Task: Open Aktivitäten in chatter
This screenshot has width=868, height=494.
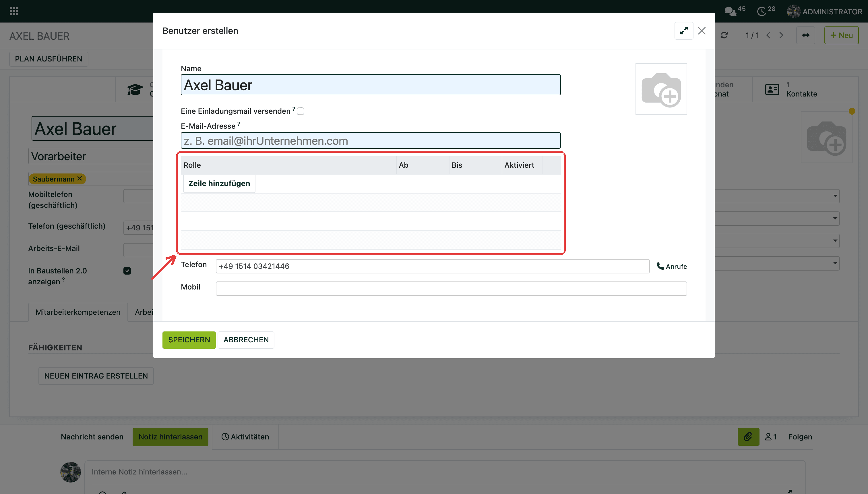Action: coord(245,437)
